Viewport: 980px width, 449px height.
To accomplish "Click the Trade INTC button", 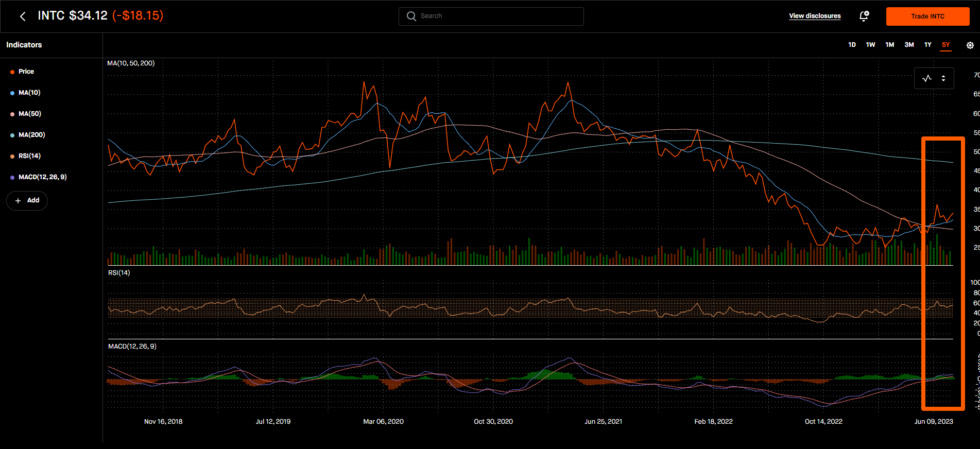I will pos(928,16).
